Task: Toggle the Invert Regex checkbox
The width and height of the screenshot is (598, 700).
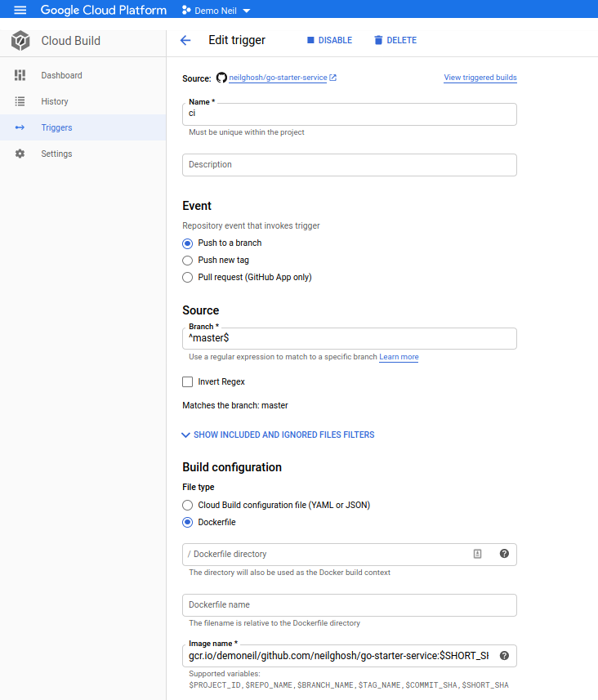Action: 187,381
